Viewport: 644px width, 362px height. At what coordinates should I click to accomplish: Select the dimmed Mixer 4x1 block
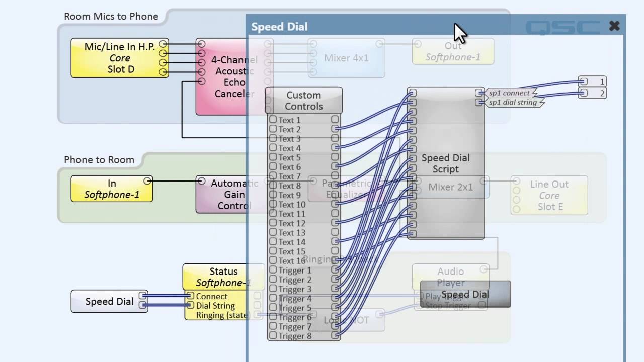[x=346, y=58]
